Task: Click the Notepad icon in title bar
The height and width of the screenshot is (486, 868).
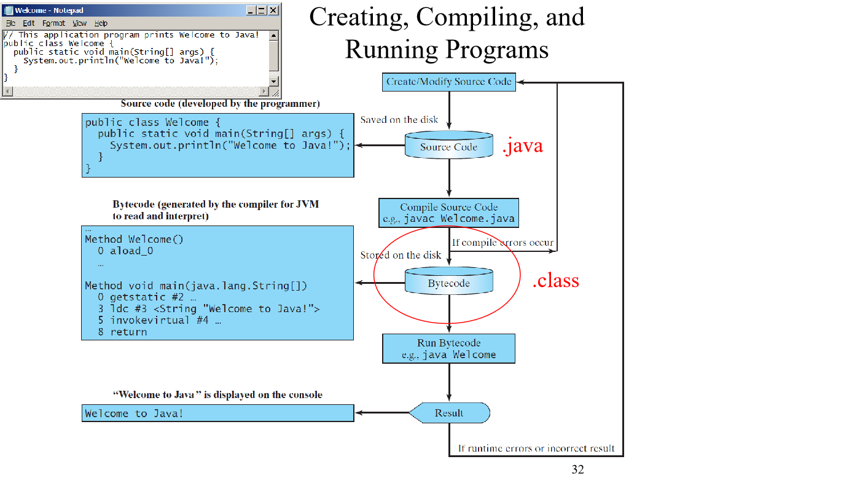Action: [x=9, y=10]
